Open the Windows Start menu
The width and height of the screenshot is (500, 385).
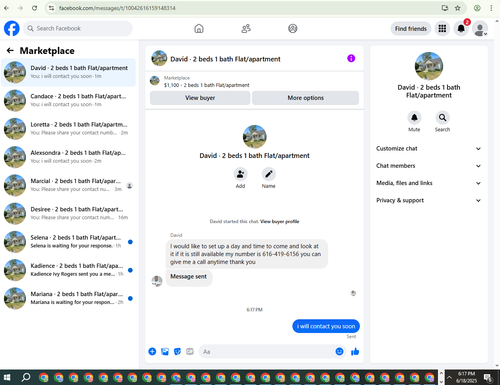pos(7,377)
